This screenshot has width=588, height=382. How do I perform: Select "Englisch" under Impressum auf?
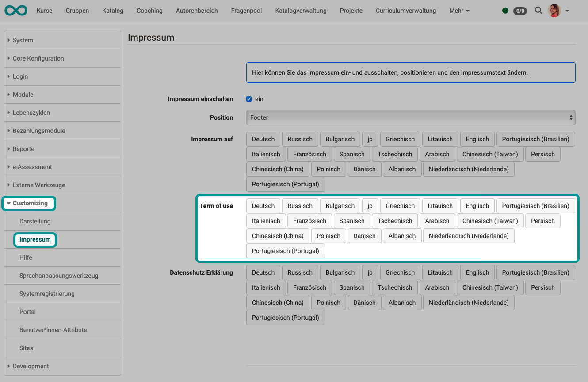tap(477, 139)
